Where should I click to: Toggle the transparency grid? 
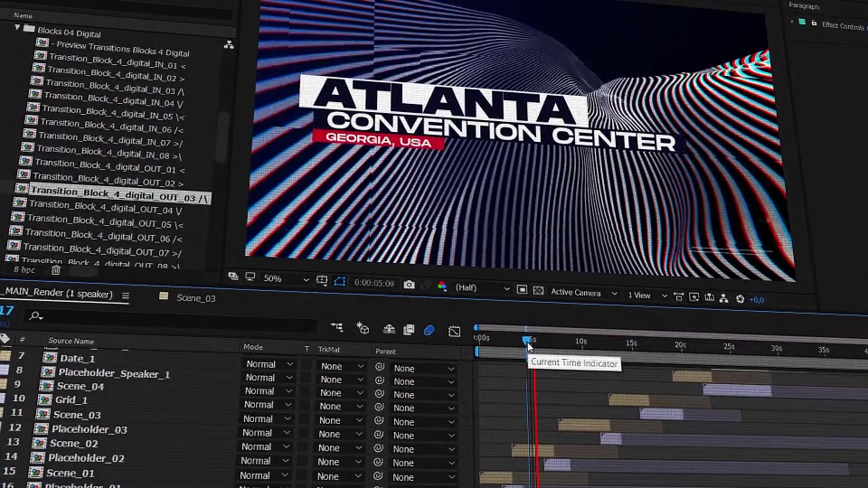pyautogui.click(x=538, y=290)
